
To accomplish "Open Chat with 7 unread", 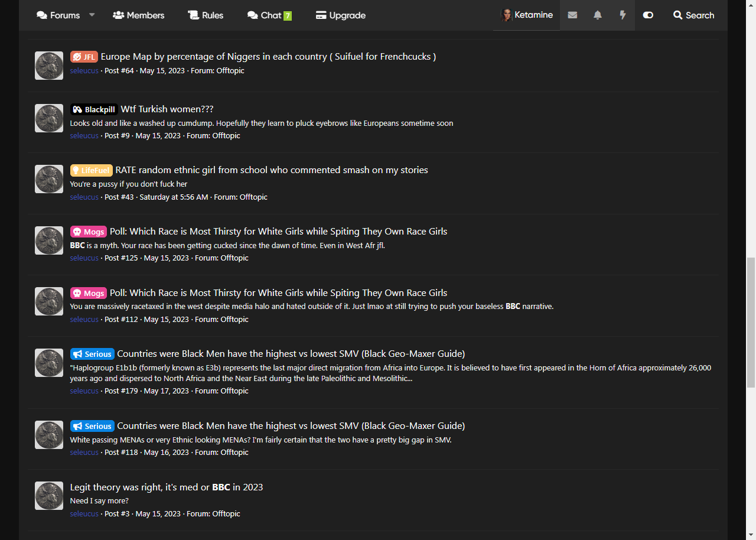I will coord(269,15).
